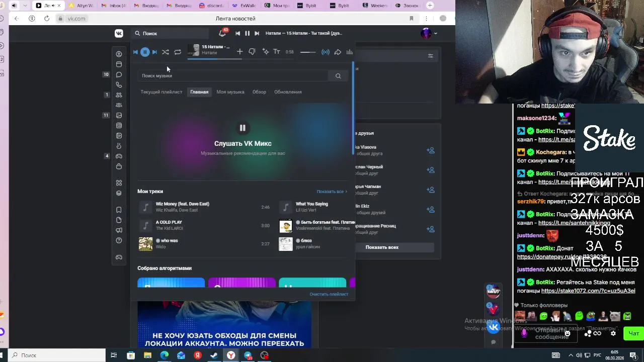
Task: Pause VK Mix with center pause button
Action: [x=243, y=128]
